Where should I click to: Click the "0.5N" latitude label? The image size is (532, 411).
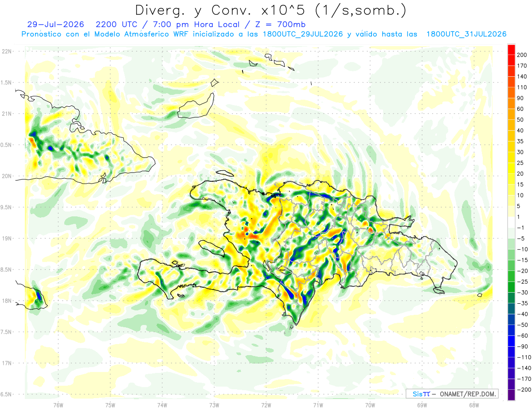coord(7,145)
